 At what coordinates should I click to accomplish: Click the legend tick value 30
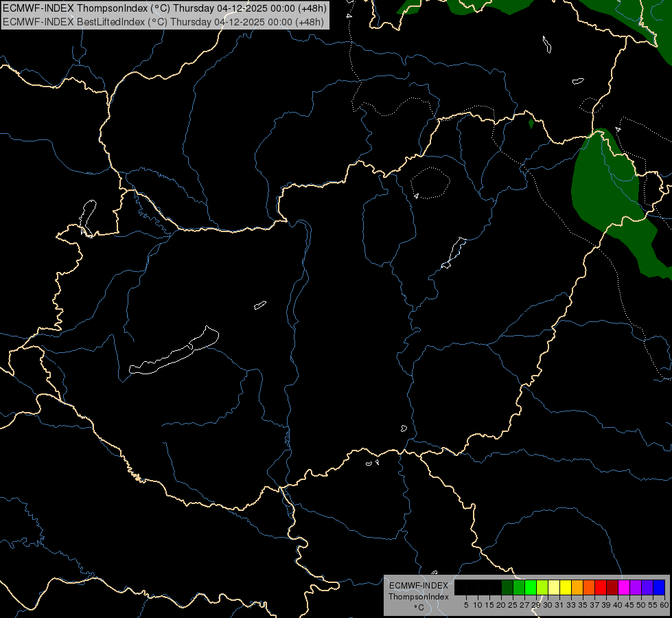548,605
